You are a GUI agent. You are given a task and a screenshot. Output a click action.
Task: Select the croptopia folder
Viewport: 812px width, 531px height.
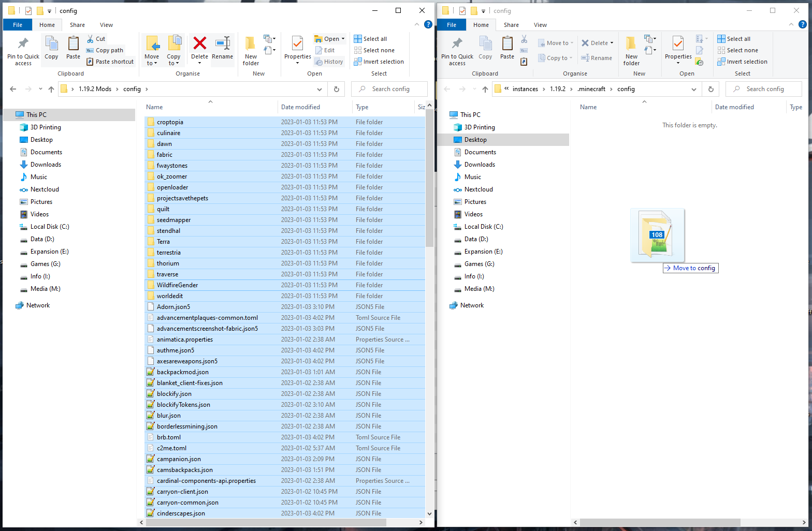285,122
